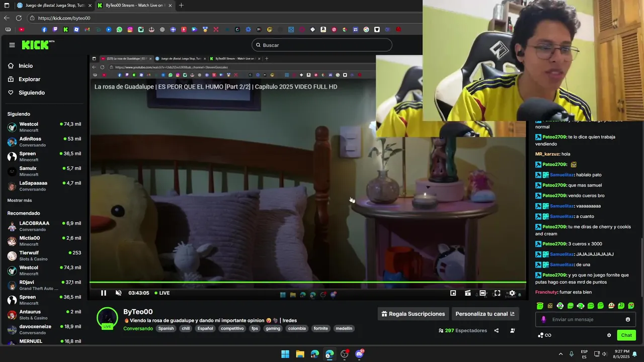Click the purple microphone icon in chat
Screen dimensions: 644x362
tap(543, 319)
